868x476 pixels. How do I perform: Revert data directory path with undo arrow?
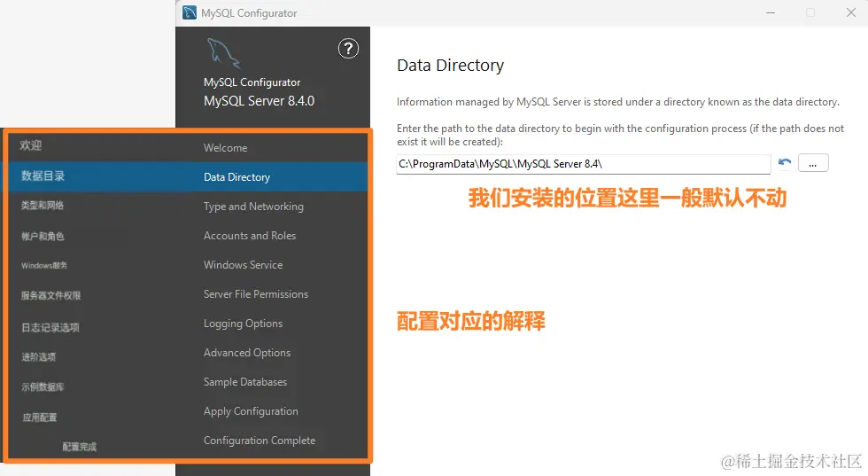(x=785, y=162)
